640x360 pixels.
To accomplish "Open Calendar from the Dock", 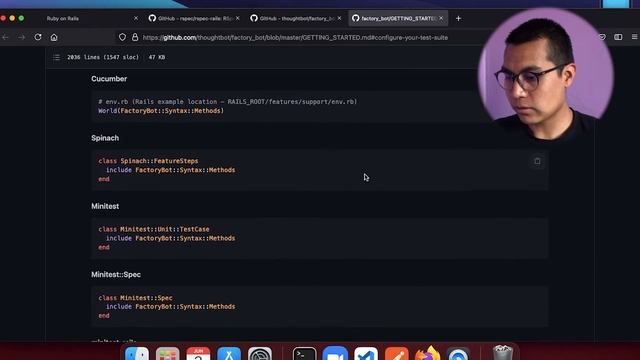I will coord(198,354).
